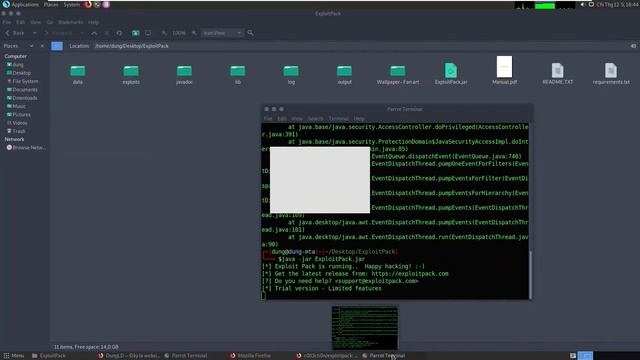Click the volume speaker icon in tray
The image size is (640, 360).
point(582,4)
